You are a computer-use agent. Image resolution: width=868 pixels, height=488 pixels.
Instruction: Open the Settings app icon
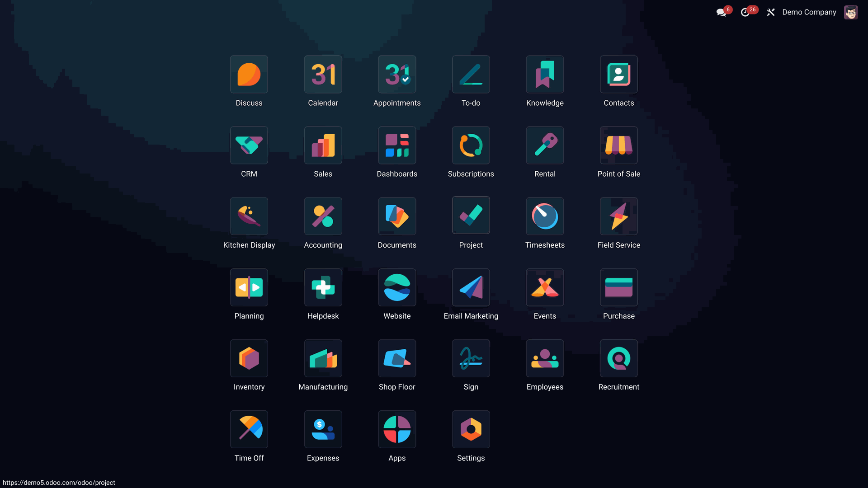[471, 429]
